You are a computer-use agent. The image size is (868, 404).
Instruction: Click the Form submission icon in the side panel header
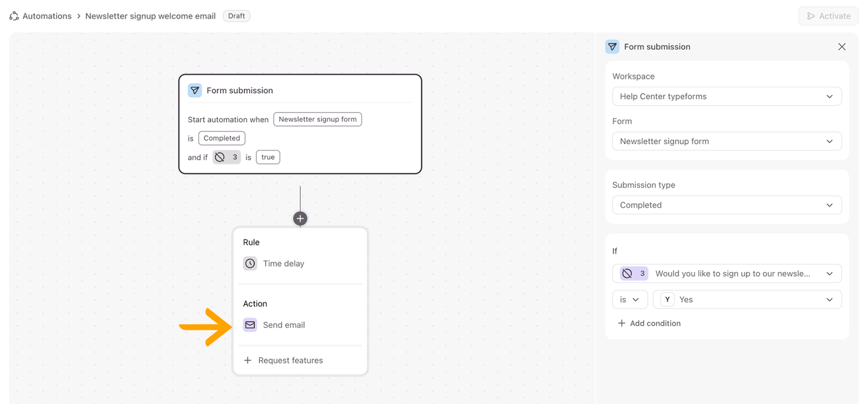point(612,47)
